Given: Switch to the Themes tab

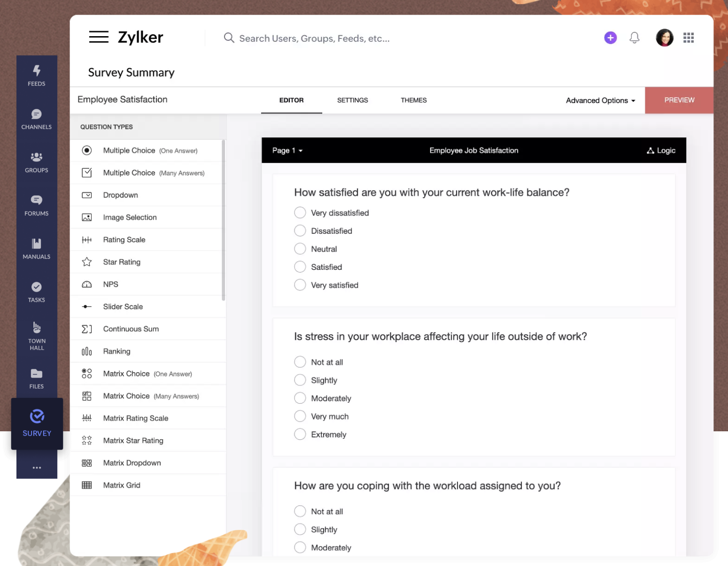Looking at the screenshot, I should coord(413,100).
